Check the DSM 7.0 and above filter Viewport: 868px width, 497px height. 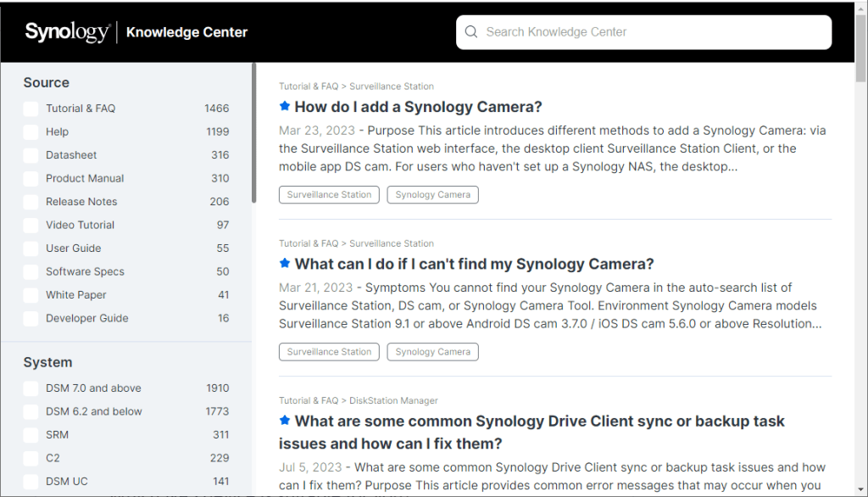[x=31, y=388]
